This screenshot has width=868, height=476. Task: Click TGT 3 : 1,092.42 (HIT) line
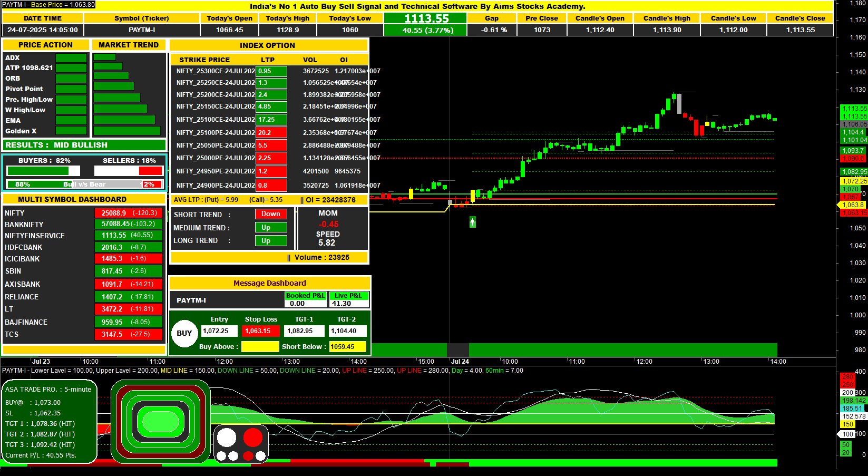click(40, 445)
